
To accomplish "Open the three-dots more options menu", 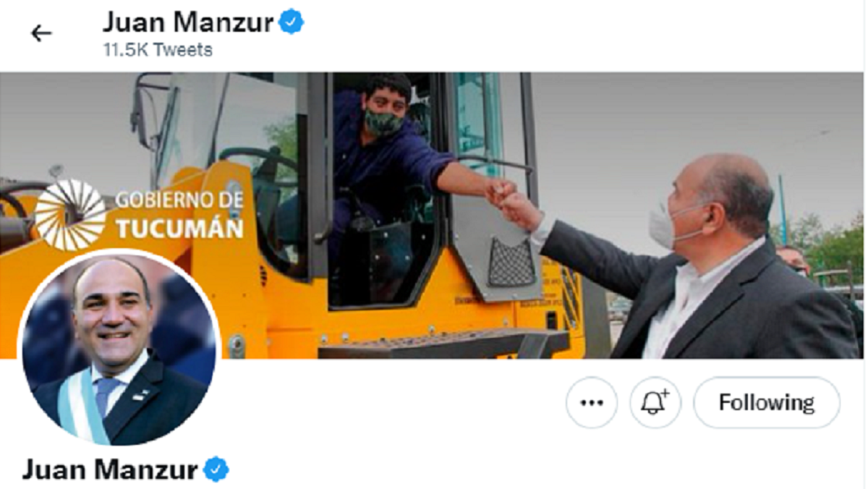I will tap(592, 403).
